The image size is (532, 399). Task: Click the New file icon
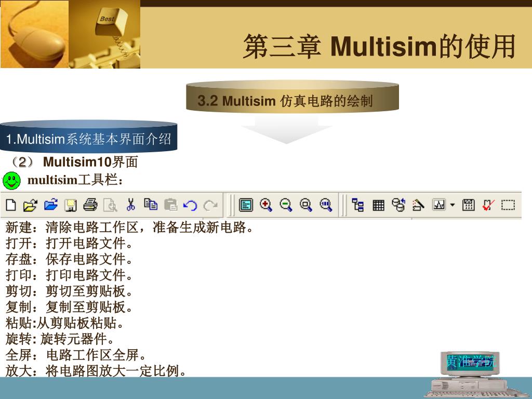pyautogui.click(x=11, y=205)
